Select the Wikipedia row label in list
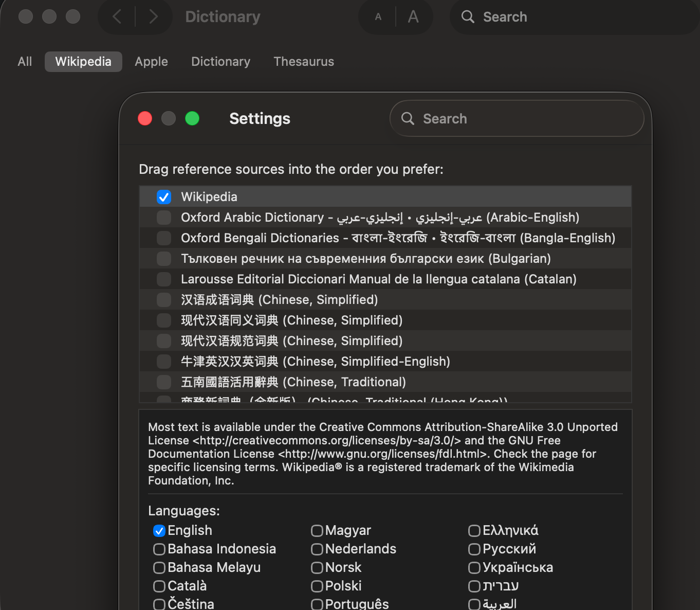The height and width of the screenshot is (610, 700). (x=209, y=197)
